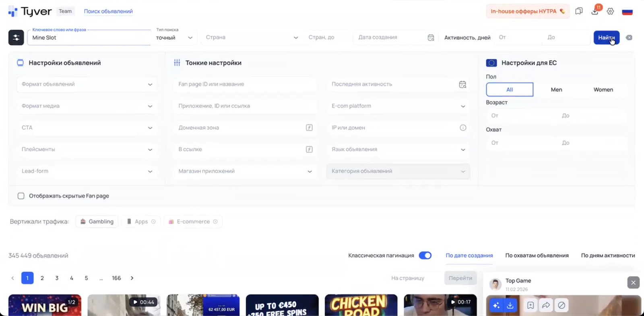Screen dimensions: 644x316
Task: Select Men gender option
Action: pyautogui.click(x=556, y=89)
